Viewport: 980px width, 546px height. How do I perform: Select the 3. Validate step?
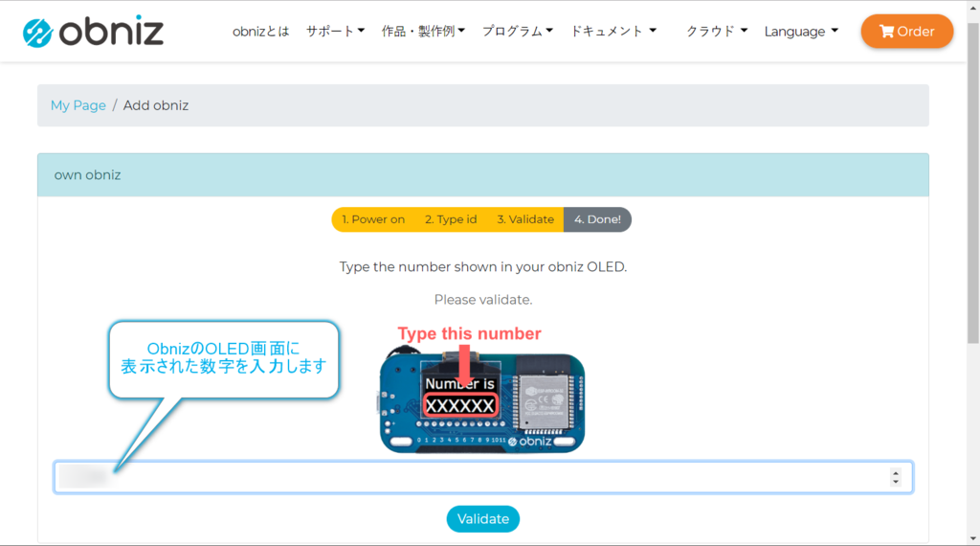525,219
